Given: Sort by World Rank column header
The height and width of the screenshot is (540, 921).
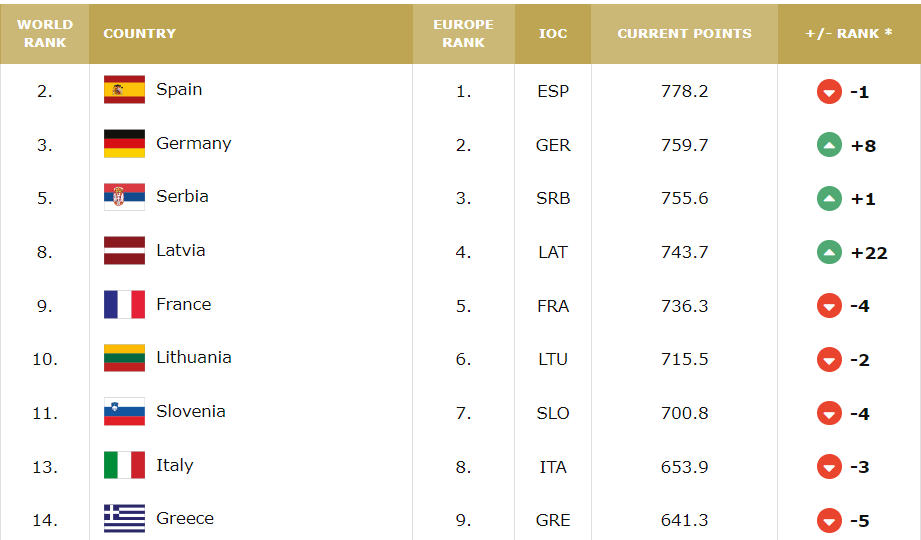Looking at the screenshot, I should click(x=45, y=34).
